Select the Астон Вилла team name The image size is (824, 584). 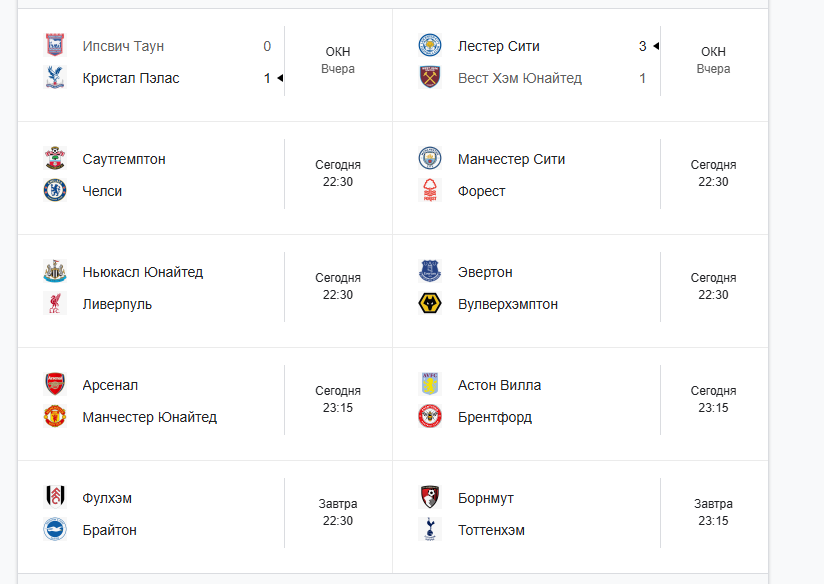(499, 385)
